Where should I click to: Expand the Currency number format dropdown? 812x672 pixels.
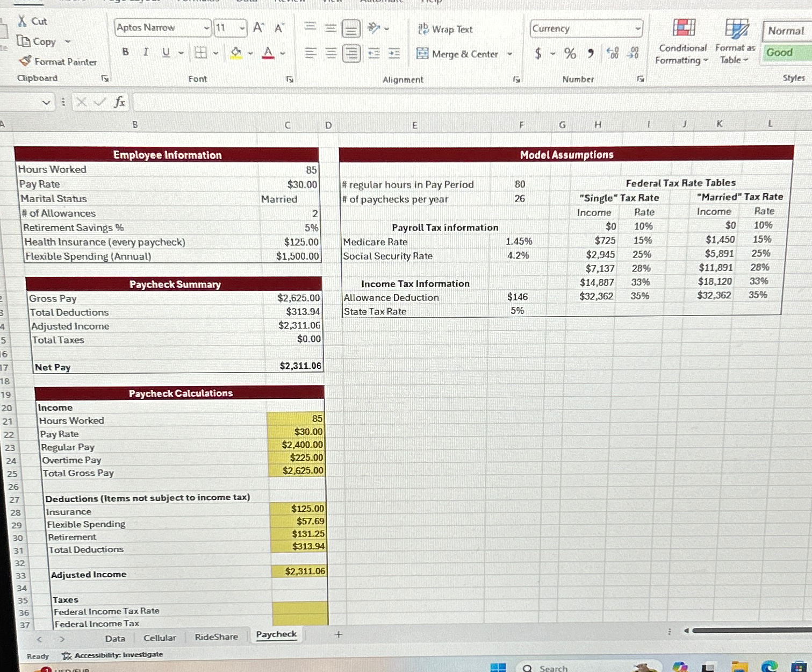[638, 28]
